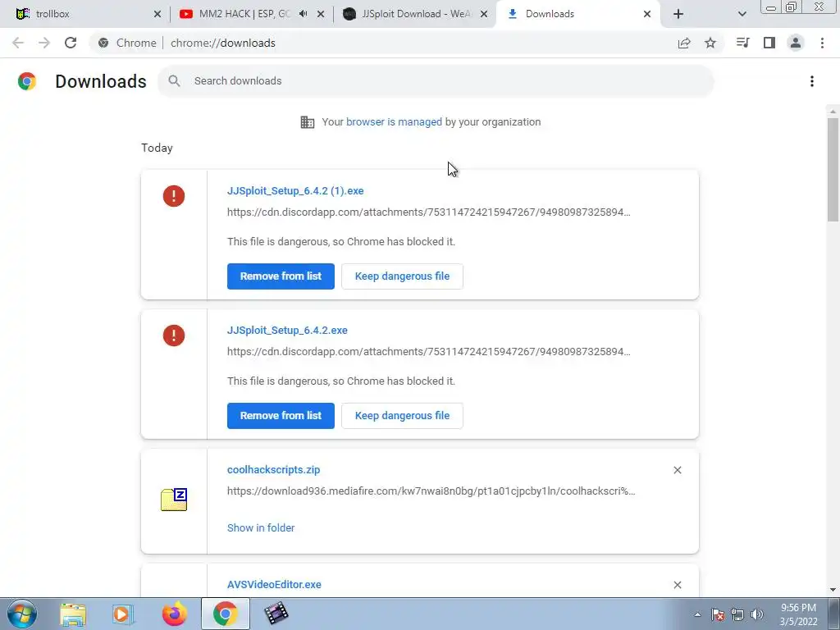840x630 pixels.
Task: Keep dangerous file JJSploit_Setup_6.4.2 (1).exe
Action: point(402,276)
